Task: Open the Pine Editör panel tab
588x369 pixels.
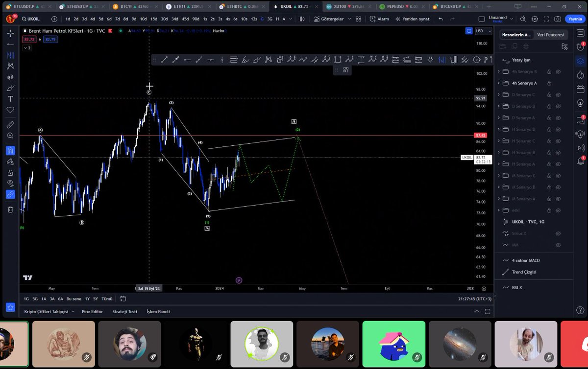Action: pyautogui.click(x=92, y=311)
